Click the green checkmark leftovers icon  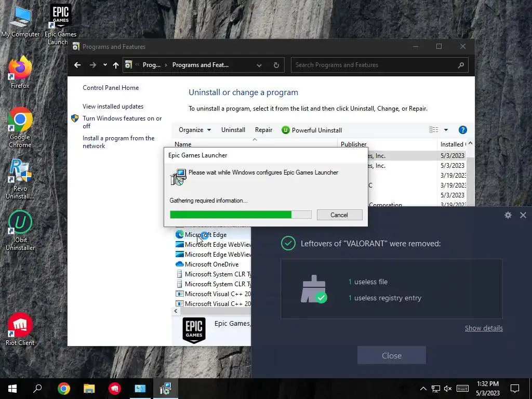pyautogui.click(x=288, y=243)
